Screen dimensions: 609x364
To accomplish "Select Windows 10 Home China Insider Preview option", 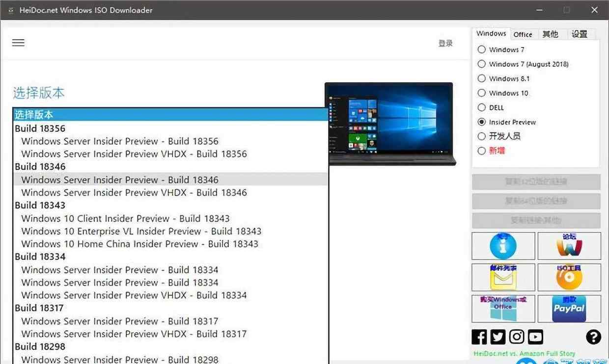I will (170, 244).
